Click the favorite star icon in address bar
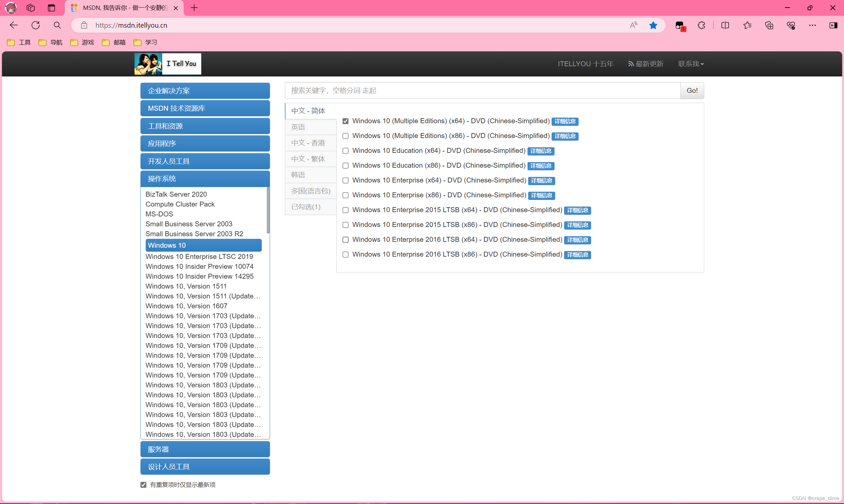 click(653, 25)
